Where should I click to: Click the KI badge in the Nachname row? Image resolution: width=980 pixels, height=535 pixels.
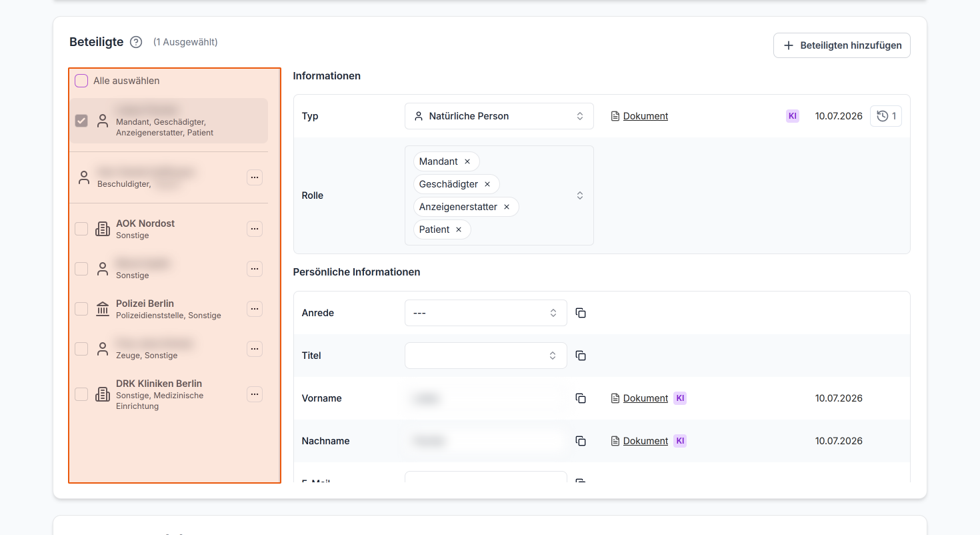[680, 441]
